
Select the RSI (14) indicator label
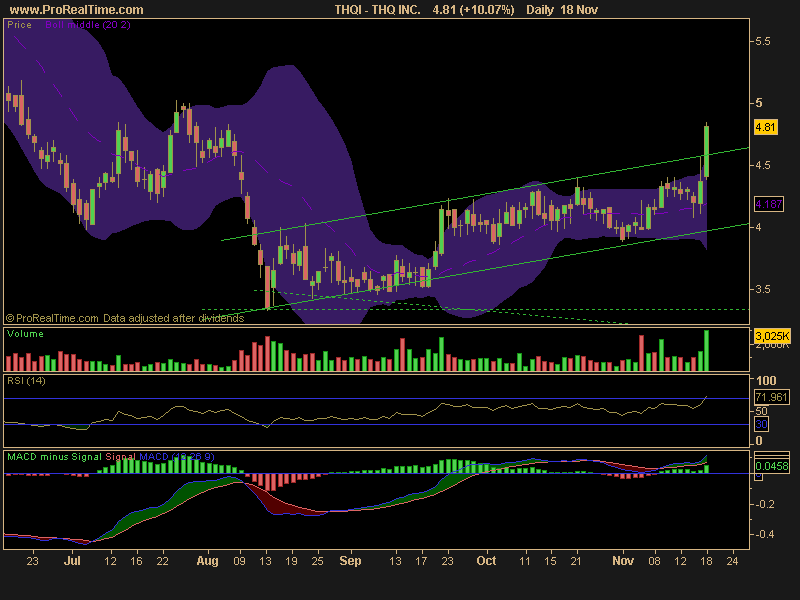click(26, 381)
